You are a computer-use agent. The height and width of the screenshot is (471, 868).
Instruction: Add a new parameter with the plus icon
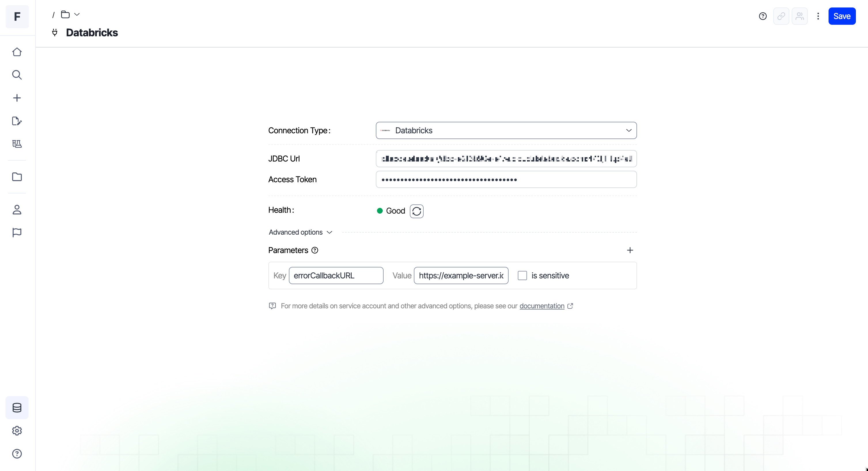(630, 250)
